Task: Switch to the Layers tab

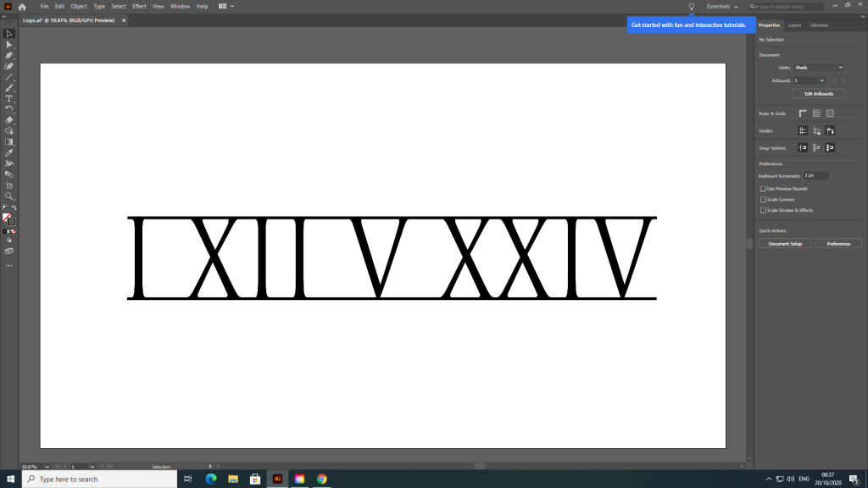Action: [x=794, y=25]
